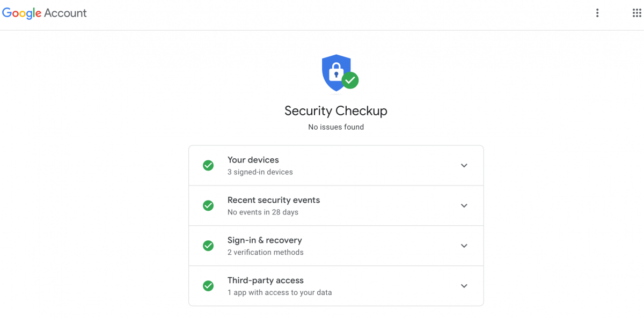
Task: Click '1 app with access to your data'
Action: 279,292
